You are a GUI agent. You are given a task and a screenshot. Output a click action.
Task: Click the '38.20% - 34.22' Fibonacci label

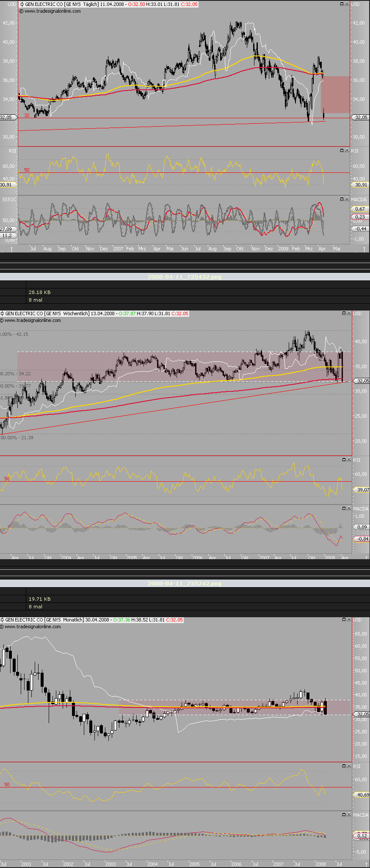pos(16,374)
